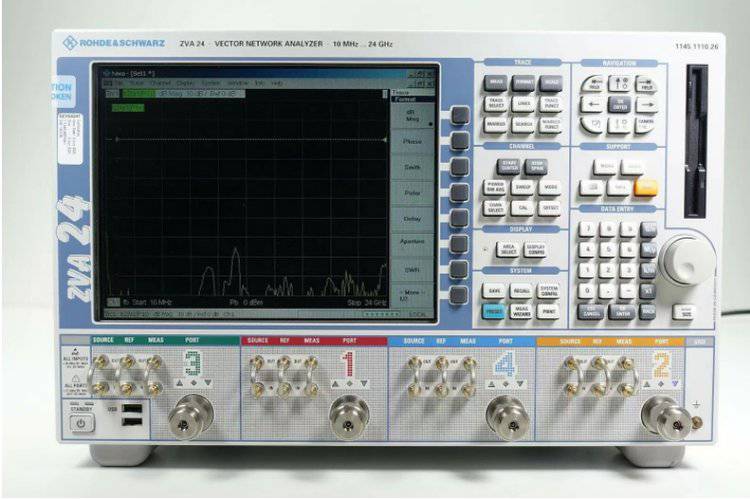This screenshot has height=499, width=750.
Task: Tap the ESC CANCEL key in Data Entry
Action: pyautogui.click(x=591, y=312)
